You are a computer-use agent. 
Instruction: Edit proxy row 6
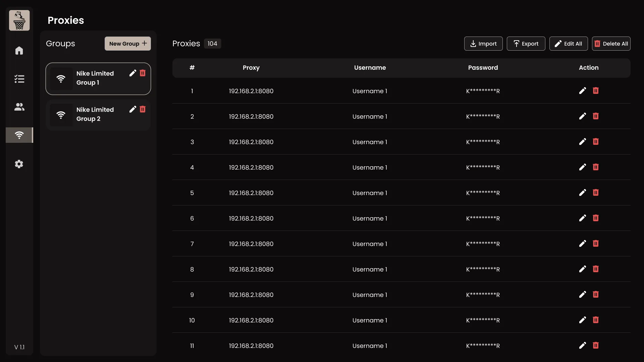583,218
